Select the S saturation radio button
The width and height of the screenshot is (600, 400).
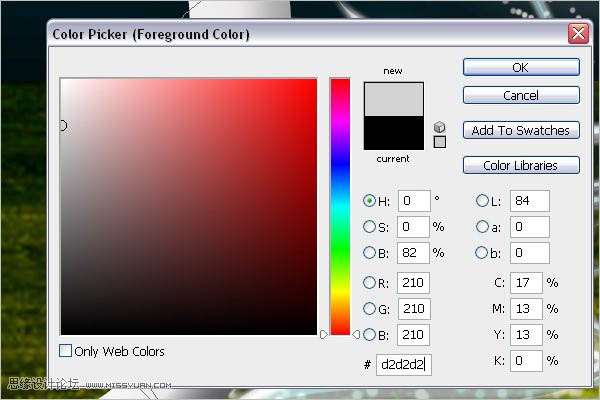tap(369, 227)
